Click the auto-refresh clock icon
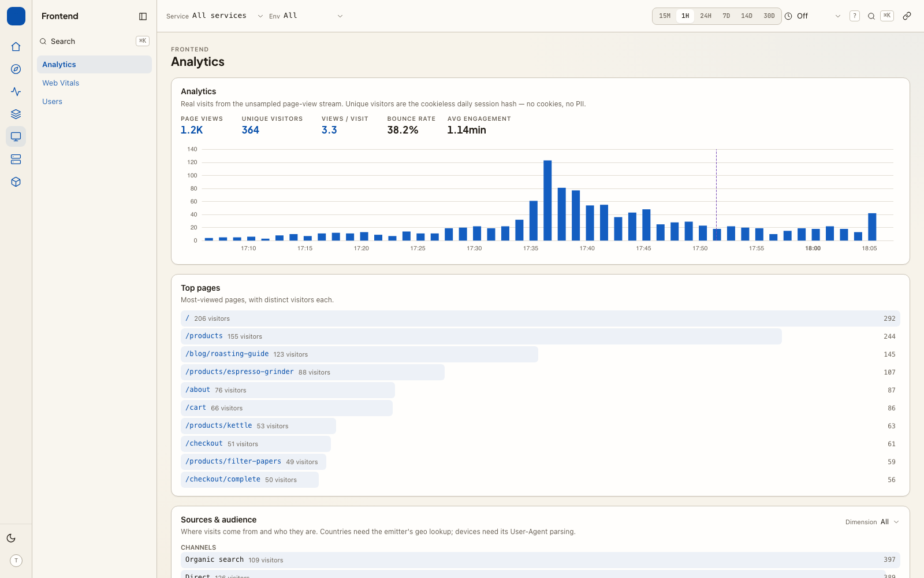This screenshot has width=924, height=578. tap(788, 16)
